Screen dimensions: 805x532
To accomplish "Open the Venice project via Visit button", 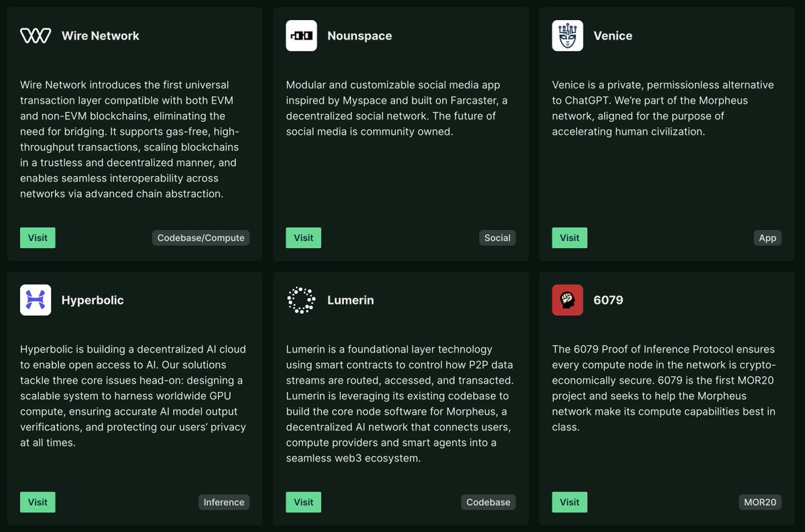I will coord(570,237).
